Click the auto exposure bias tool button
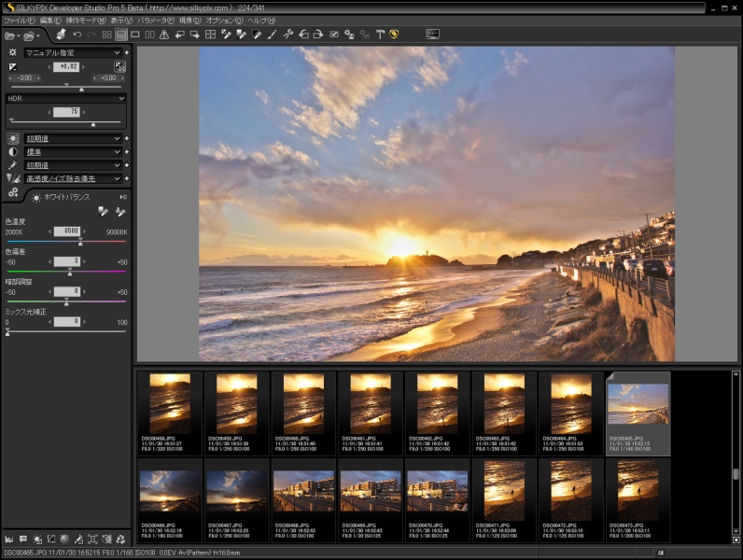This screenshot has height=560, width=743. pyautogui.click(x=119, y=66)
